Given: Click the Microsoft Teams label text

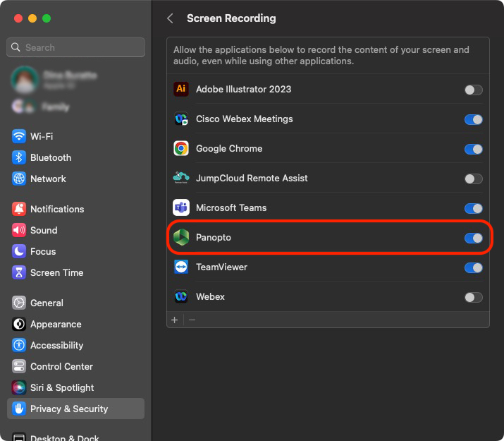Looking at the screenshot, I should point(231,207).
